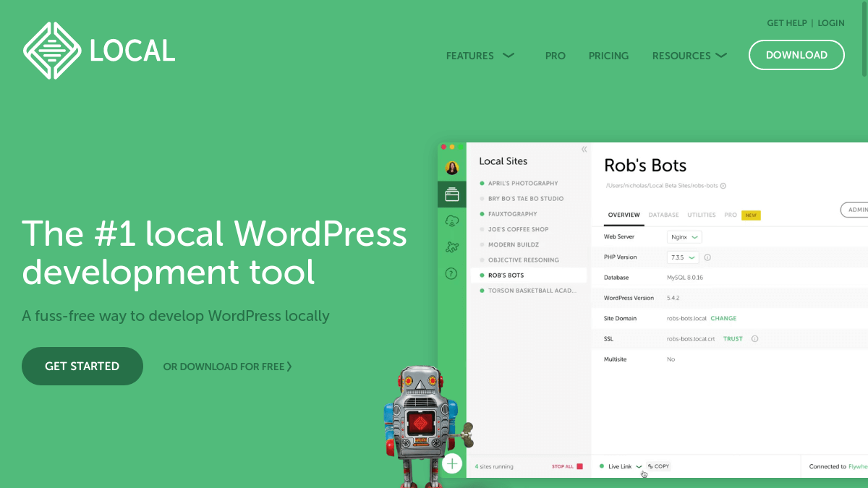Click the Stop All text
The image size is (868, 488).
point(563,466)
